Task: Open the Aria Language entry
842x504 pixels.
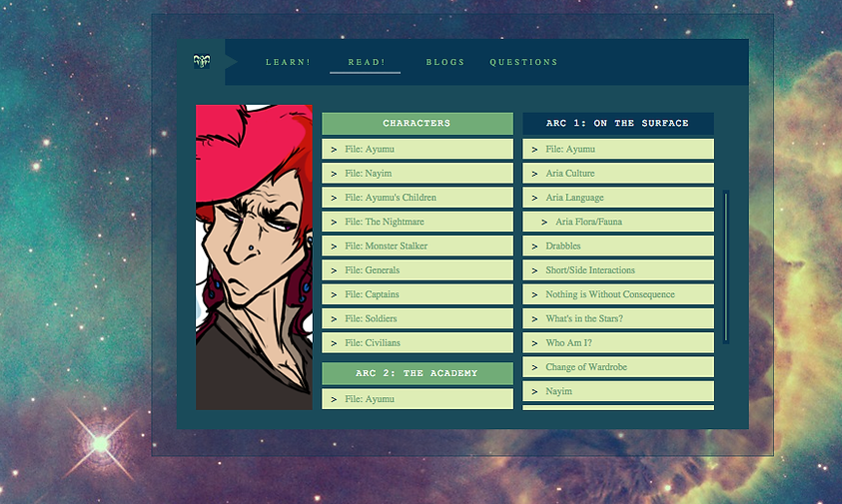Action: click(618, 198)
